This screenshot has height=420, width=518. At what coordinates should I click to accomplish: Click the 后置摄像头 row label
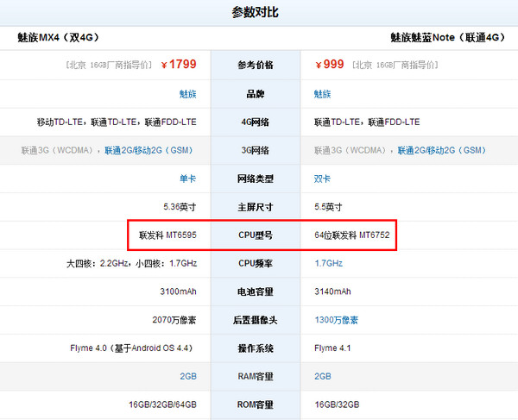(256, 320)
